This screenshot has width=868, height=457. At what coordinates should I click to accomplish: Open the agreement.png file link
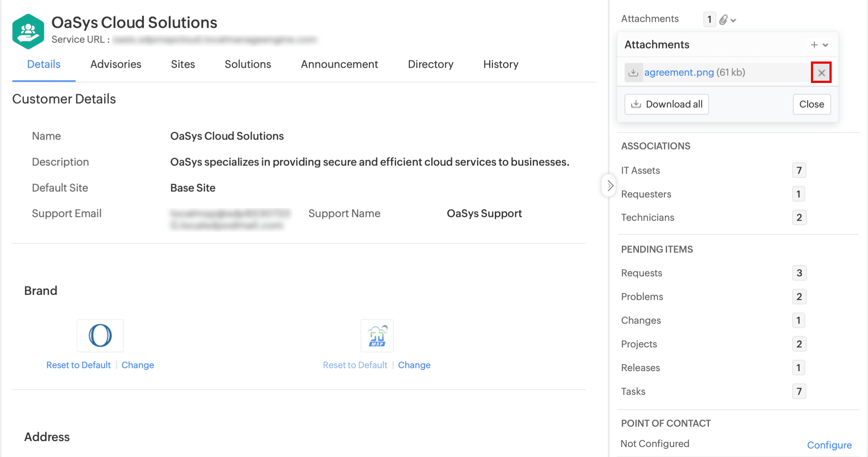679,73
